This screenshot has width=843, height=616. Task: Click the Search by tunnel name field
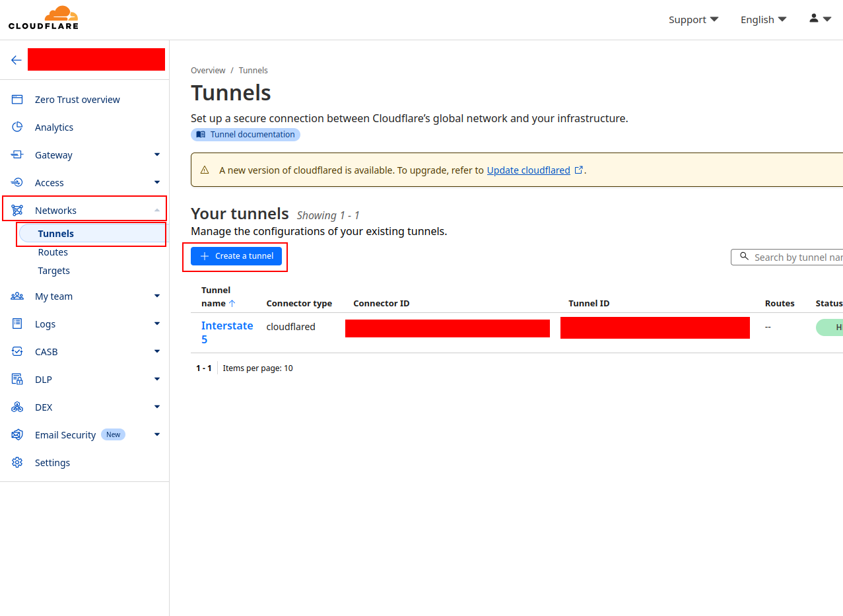[x=787, y=257]
